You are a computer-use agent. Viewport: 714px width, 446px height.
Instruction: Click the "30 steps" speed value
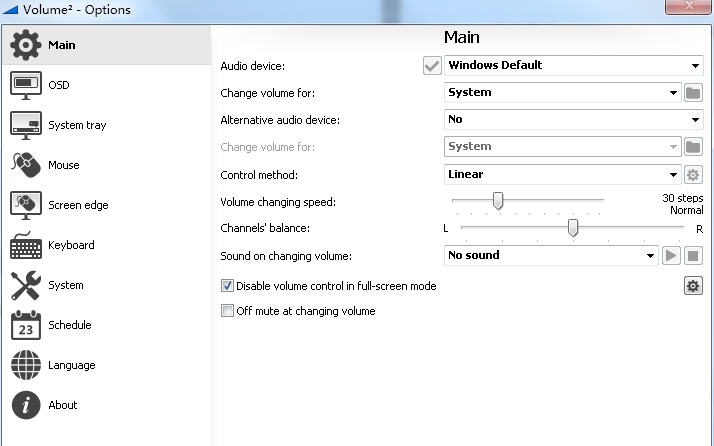pos(683,198)
